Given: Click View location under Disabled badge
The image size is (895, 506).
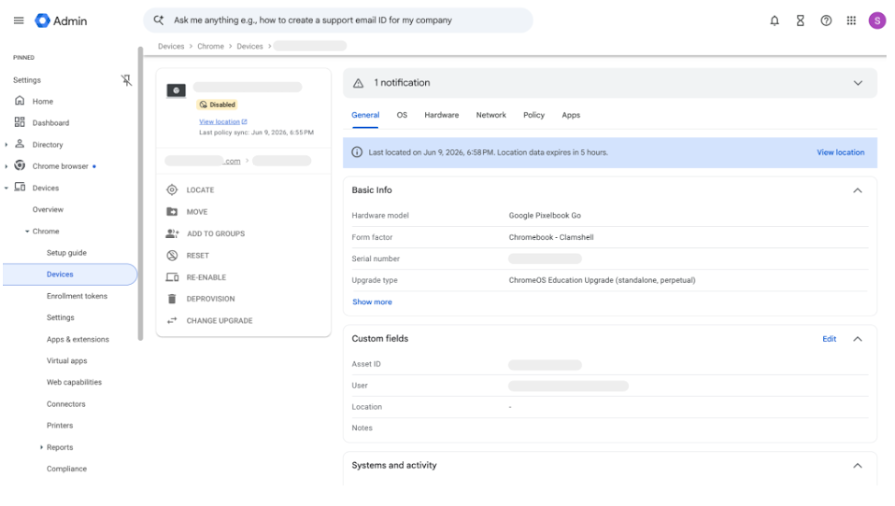Looking at the screenshot, I should pos(223,122).
